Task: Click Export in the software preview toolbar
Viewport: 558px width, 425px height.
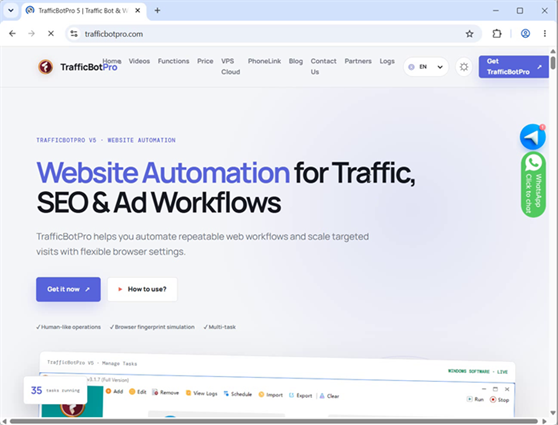Action: [x=300, y=395]
